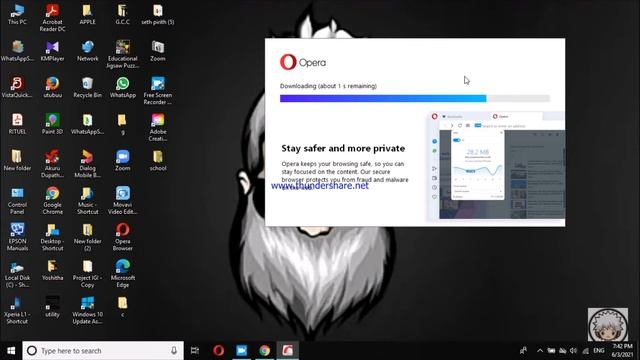Open the volume control in the tray
The width and height of the screenshot is (640, 360).
573,351
